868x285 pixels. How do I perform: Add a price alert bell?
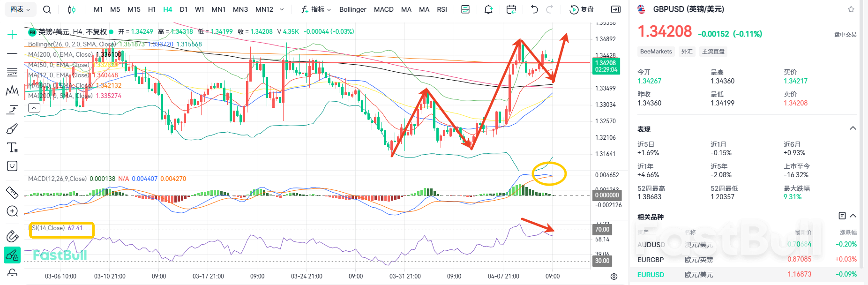(x=488, y=9)
